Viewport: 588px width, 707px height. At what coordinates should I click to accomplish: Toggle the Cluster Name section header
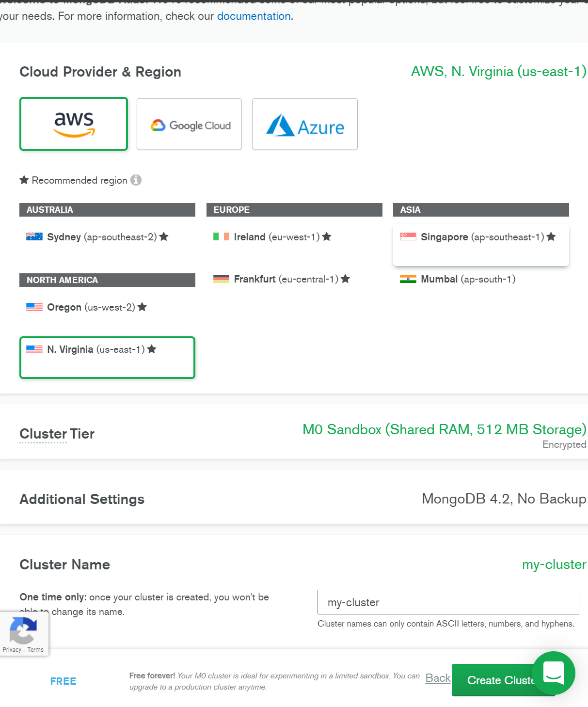(64, 565)
